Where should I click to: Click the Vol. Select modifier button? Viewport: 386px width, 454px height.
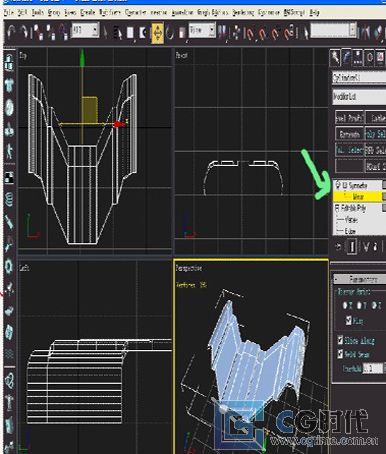pyautogui.click(x=349, y=150)
